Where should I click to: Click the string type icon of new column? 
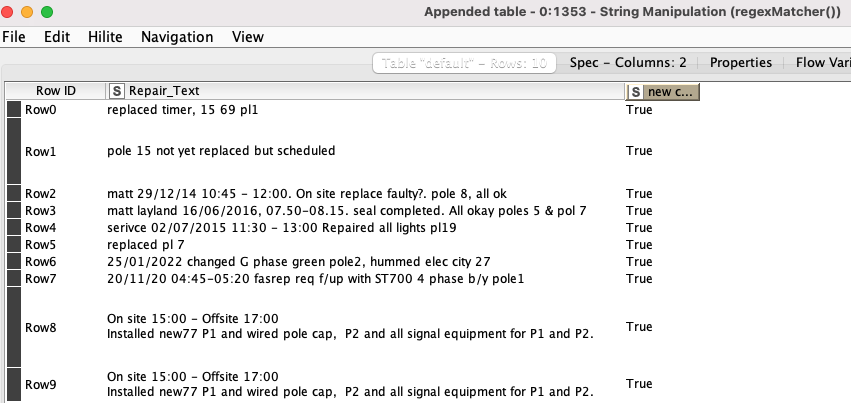click(x=636, y=92)
